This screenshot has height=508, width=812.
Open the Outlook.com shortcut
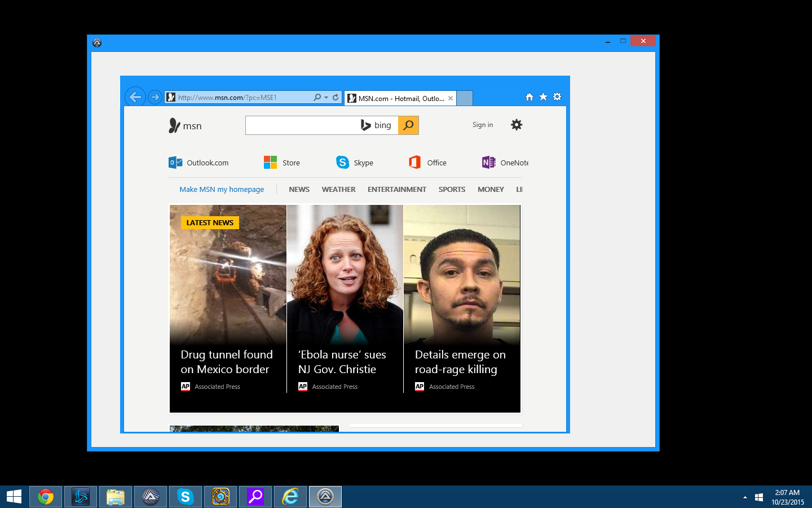(x=198, y=163)
